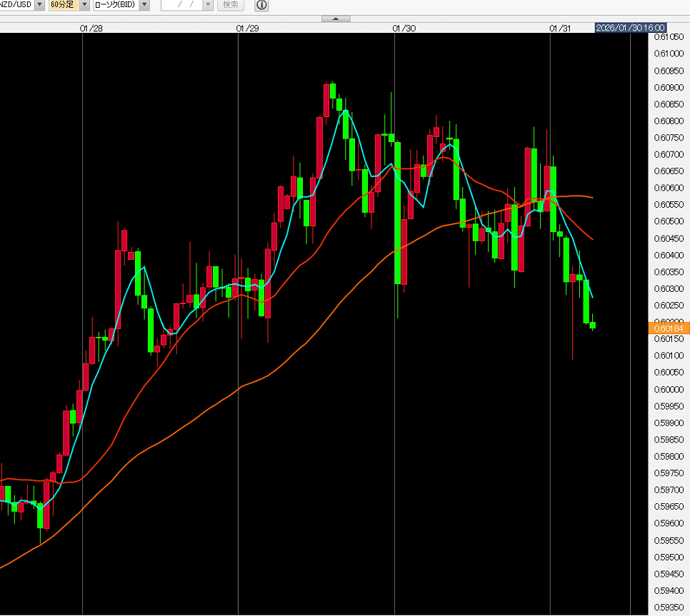Screen dimensions: 690x616
Task: Click the NZD/USD currency pair field
Action: coord(16,4)
